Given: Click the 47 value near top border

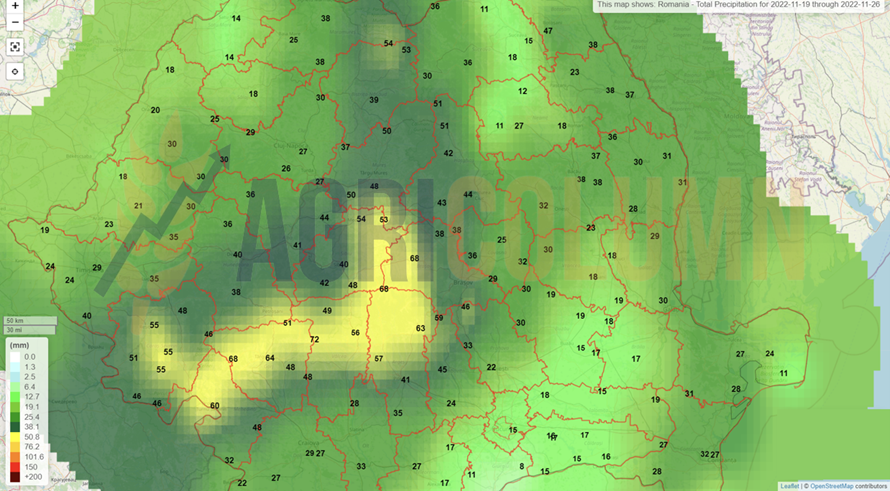Looking at the screenshot, I should 548,31.
